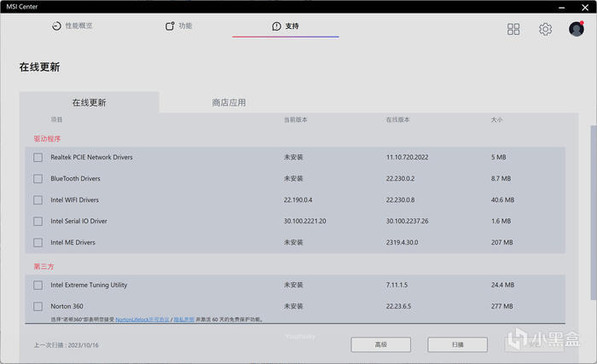Click the features icon beside 功能
The width and height of the screenshot is (597, 364).
point(170,26)
